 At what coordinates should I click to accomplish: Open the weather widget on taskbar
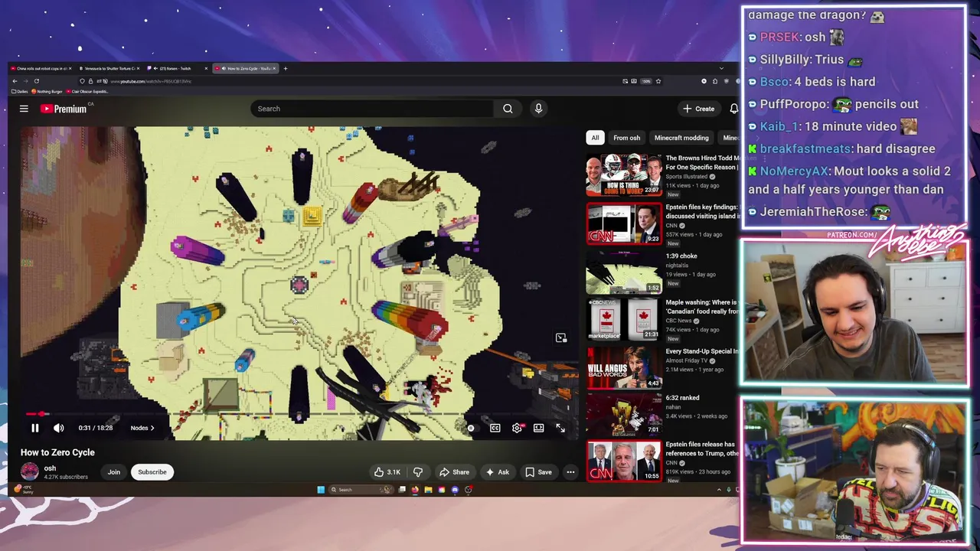(x=24, y=489)
